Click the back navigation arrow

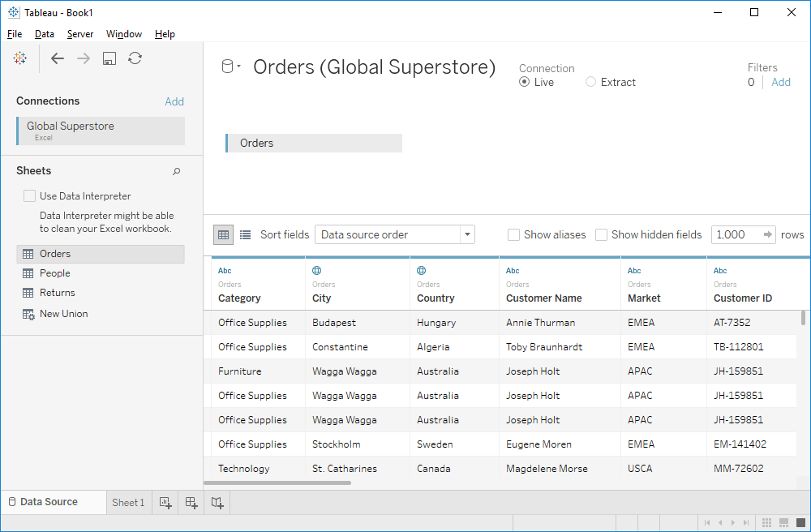tap(57, 58)
